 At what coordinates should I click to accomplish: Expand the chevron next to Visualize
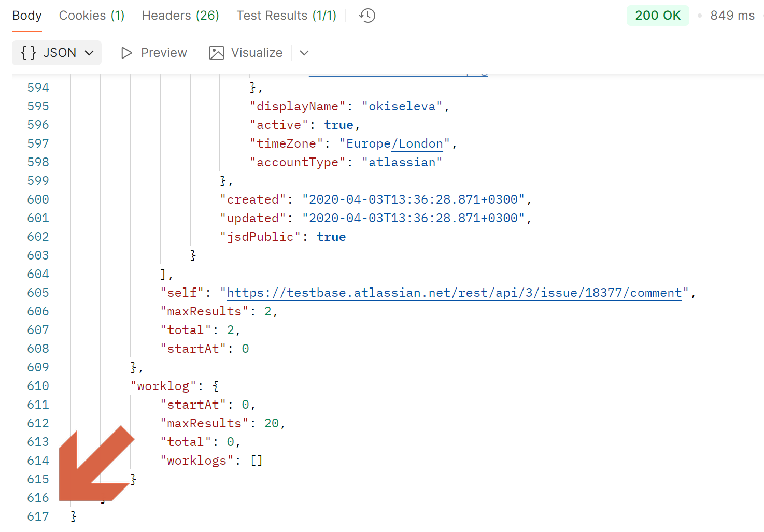[304, 53]
